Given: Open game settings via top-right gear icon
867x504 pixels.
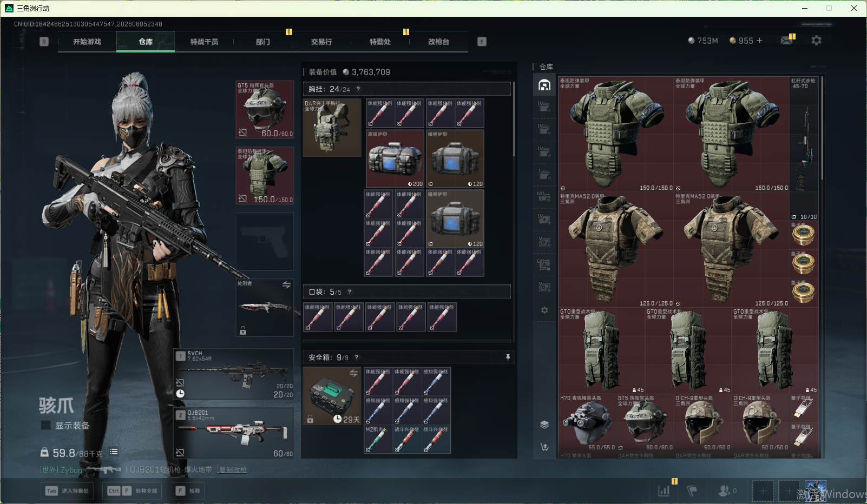Looking at the screenshot, I should pyautogui.click(x=816, y=41).
